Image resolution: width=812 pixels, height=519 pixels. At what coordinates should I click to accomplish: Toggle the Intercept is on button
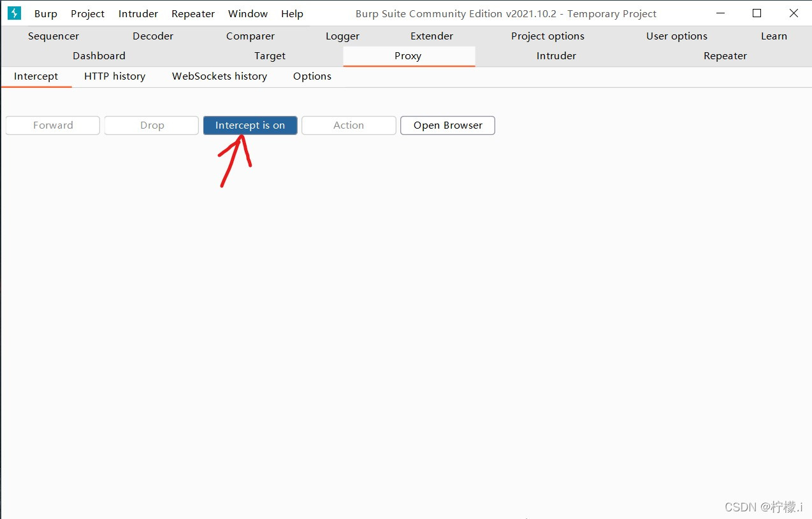click(250, 125)
